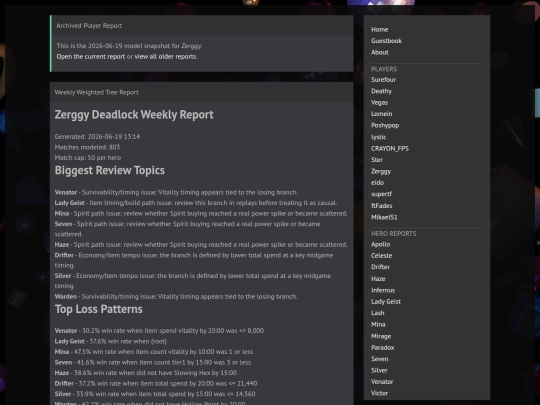Screen dimensions: 540x405
Task: Open Lady Geist hero report in sidebar
Action: tap(386, 302)
